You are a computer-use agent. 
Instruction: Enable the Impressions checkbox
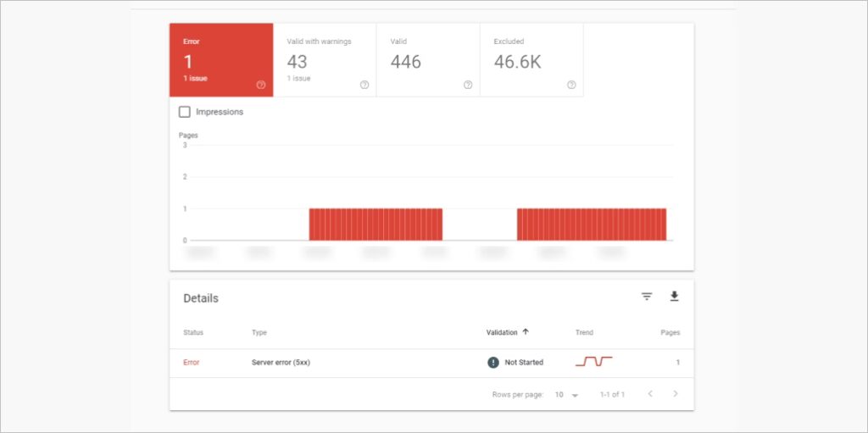(x=184, y=112)
